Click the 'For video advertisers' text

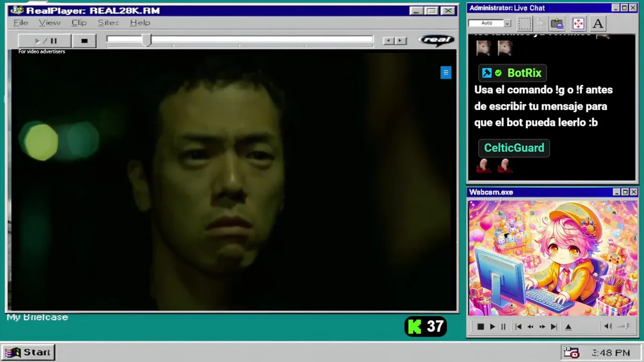point(42,51)
